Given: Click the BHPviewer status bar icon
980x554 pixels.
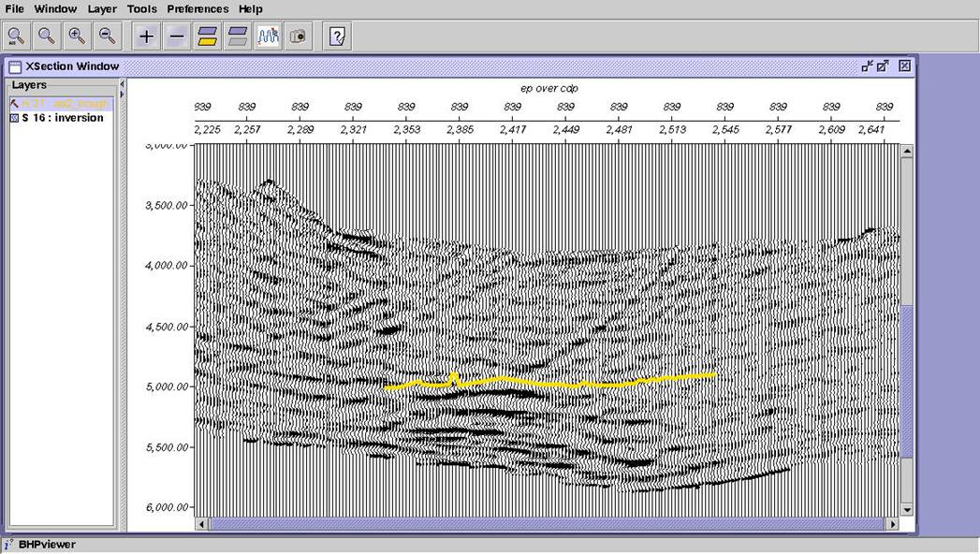Looking at the screenshot, I should (x=8, y=545).
